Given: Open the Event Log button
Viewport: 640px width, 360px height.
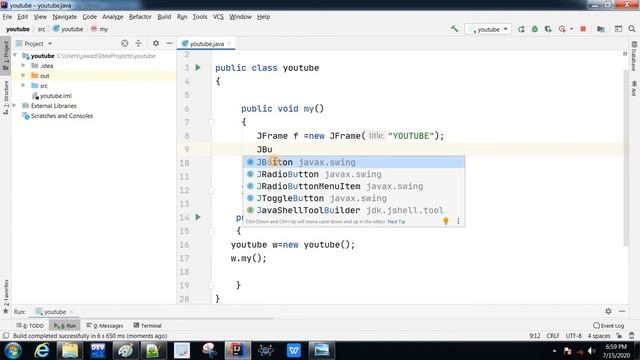Looking at the screenshot, I should click(x=609, y=325).
